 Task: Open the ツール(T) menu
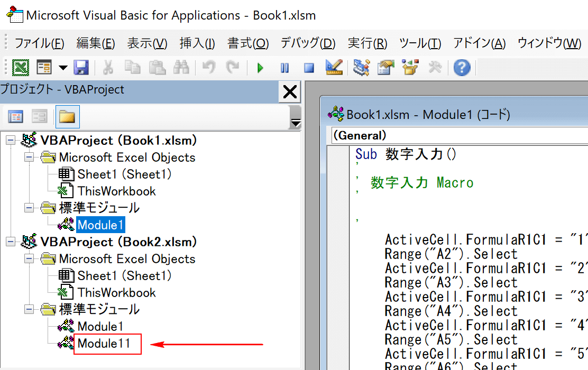pyautogui.click(x=420, y=43)
